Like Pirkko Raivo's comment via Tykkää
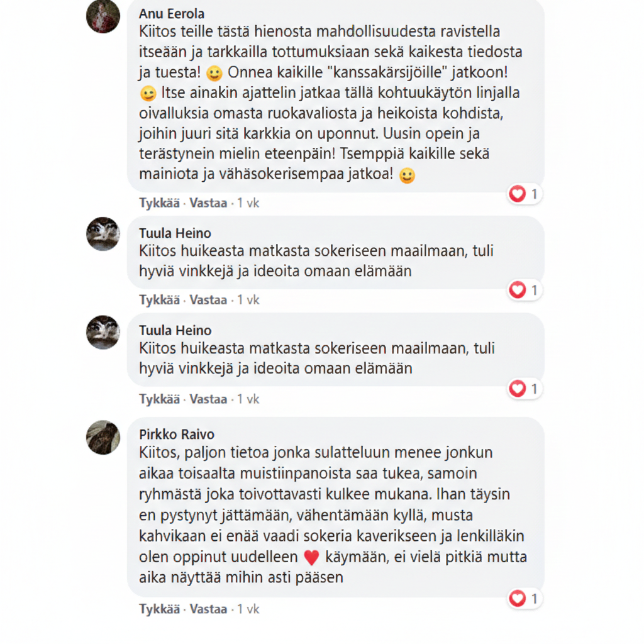 [159, 609]
